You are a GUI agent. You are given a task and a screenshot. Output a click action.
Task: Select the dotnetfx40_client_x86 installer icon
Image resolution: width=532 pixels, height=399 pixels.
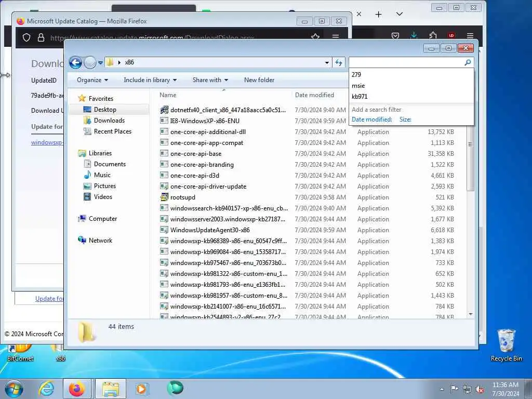click(164, 110)
